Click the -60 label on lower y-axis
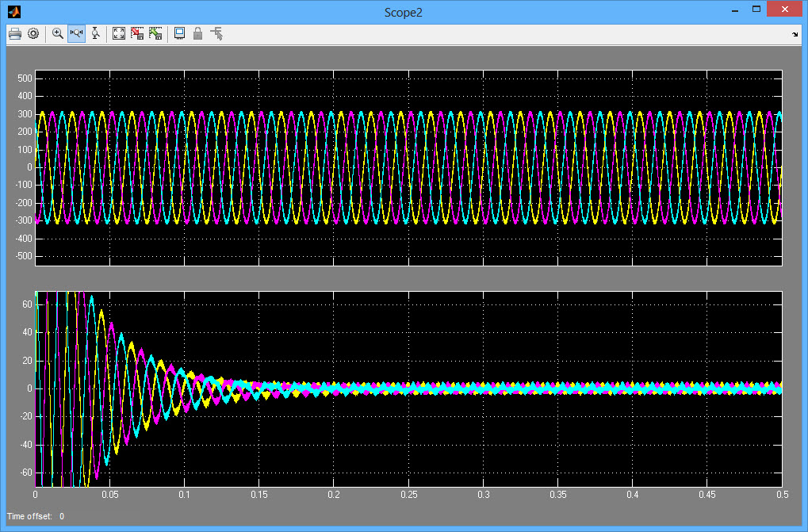Screen dimensions: 808x532 [x=25, y=473]
